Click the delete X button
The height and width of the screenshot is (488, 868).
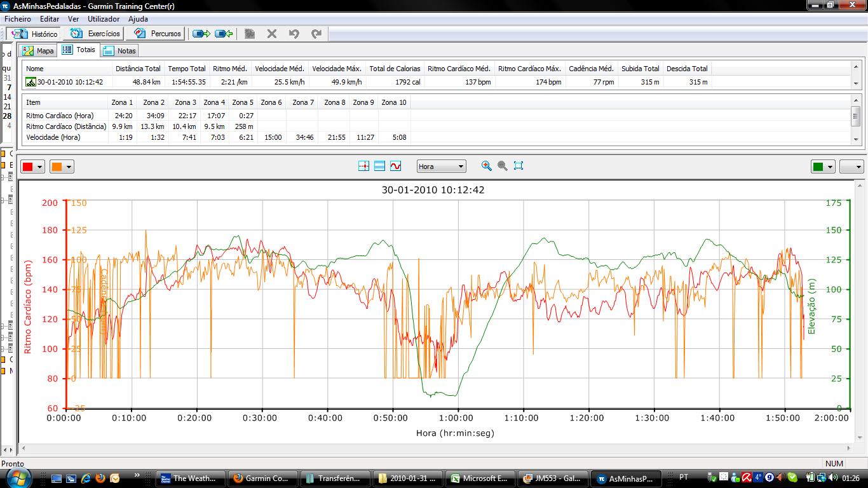tap(272, 34)
